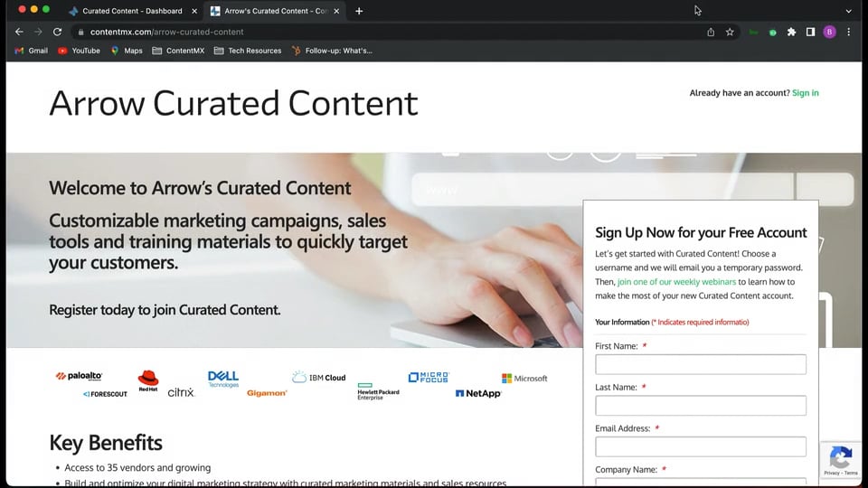Bookmark this page with the star icon

pyautogui.click(x=730, y=33)
